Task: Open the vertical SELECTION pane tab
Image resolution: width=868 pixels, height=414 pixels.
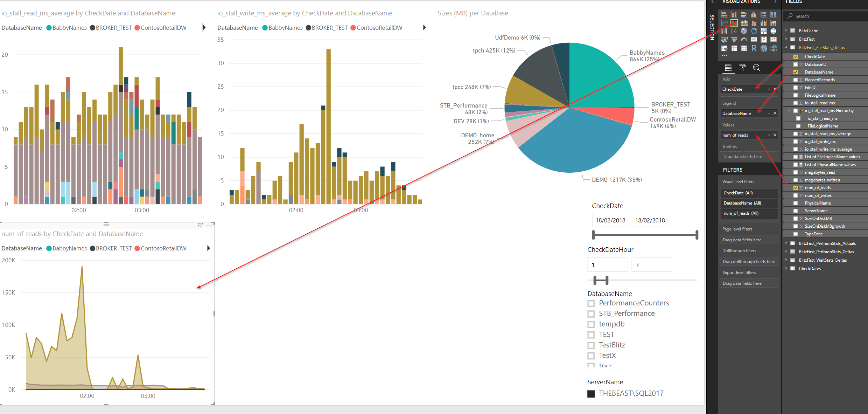Action: click(x=712, y=27)
